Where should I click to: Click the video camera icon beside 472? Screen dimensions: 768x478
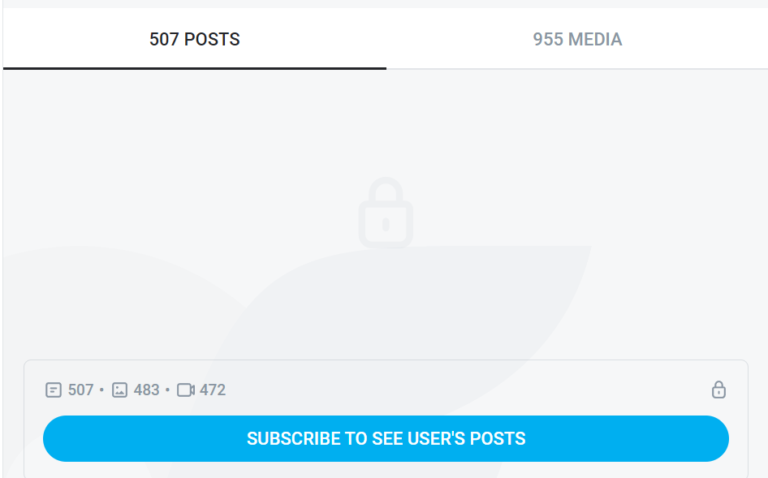(186, 390)
